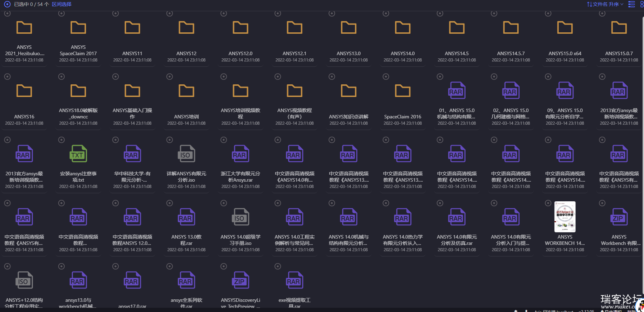Screen dimensions: 644x312
Task: Click the name 02、ANSYS 15.0 几何建模与网格...
Action: coord(511,113)
